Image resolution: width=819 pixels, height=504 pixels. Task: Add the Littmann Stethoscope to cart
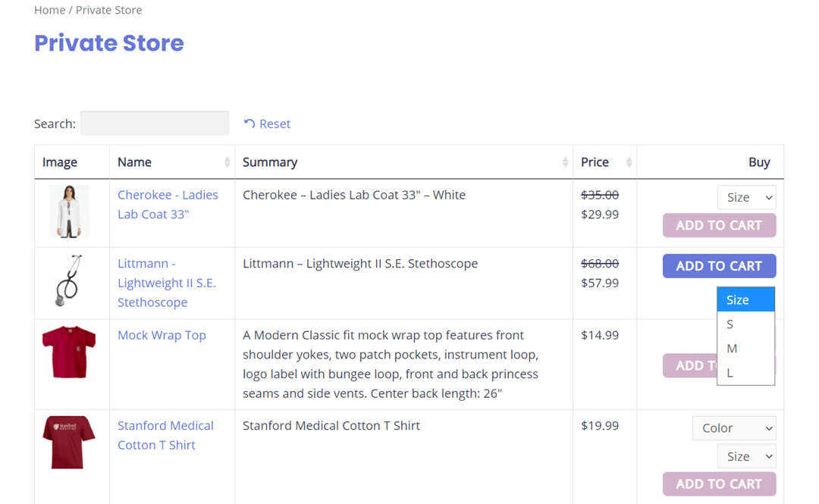click(719, 266)
